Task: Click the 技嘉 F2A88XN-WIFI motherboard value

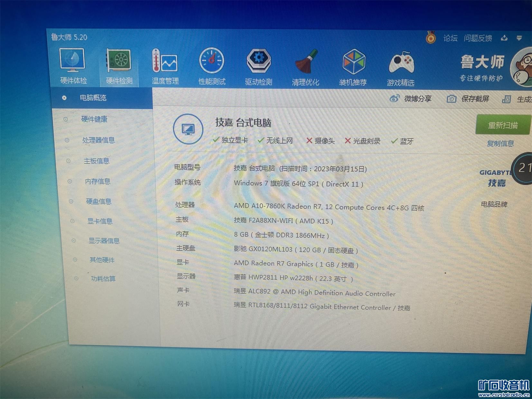Action: point(284,221)
